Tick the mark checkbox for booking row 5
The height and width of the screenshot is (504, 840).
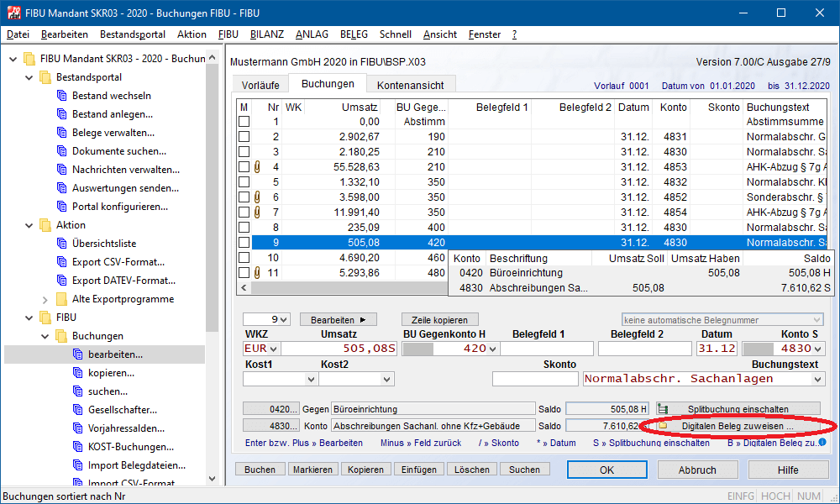click(x=244, y=182)
